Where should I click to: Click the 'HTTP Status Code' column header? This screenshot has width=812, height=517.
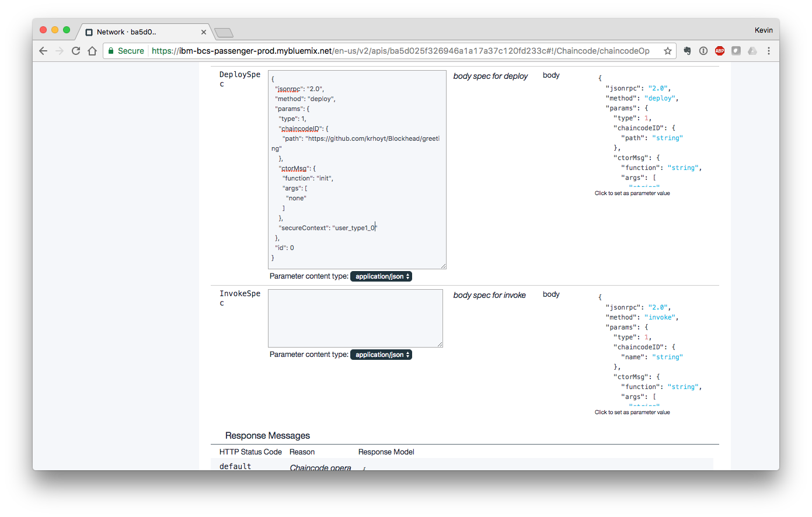point(250,452)
